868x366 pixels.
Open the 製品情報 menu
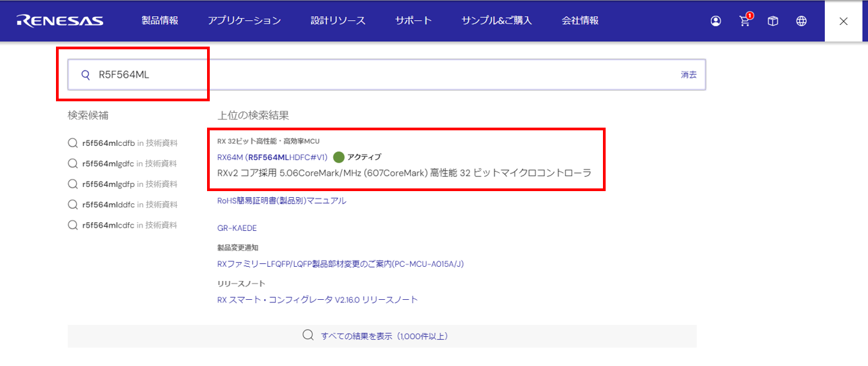160,21
